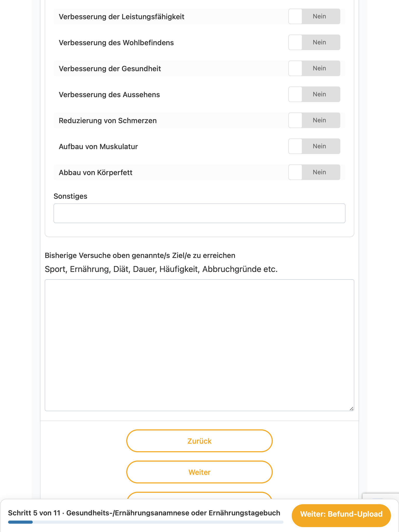Toggle Verbesserung der Leistungsfähigkeit switch
This screenshot has width=399, height=532.
click(314, 16)
